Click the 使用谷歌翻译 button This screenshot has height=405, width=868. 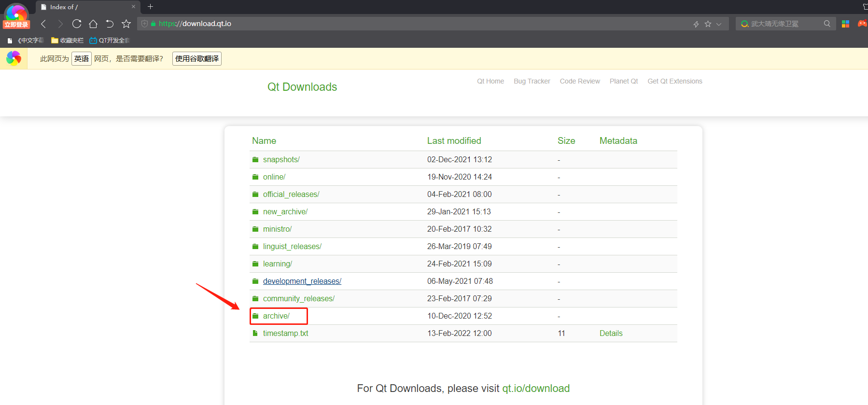(197, 59)
